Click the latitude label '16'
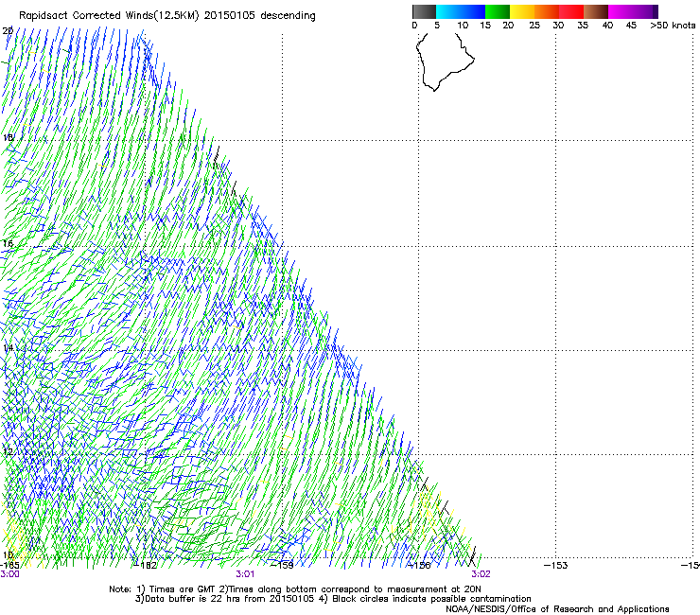Viewport: 700px width, 615px height. tap(8, 244)
